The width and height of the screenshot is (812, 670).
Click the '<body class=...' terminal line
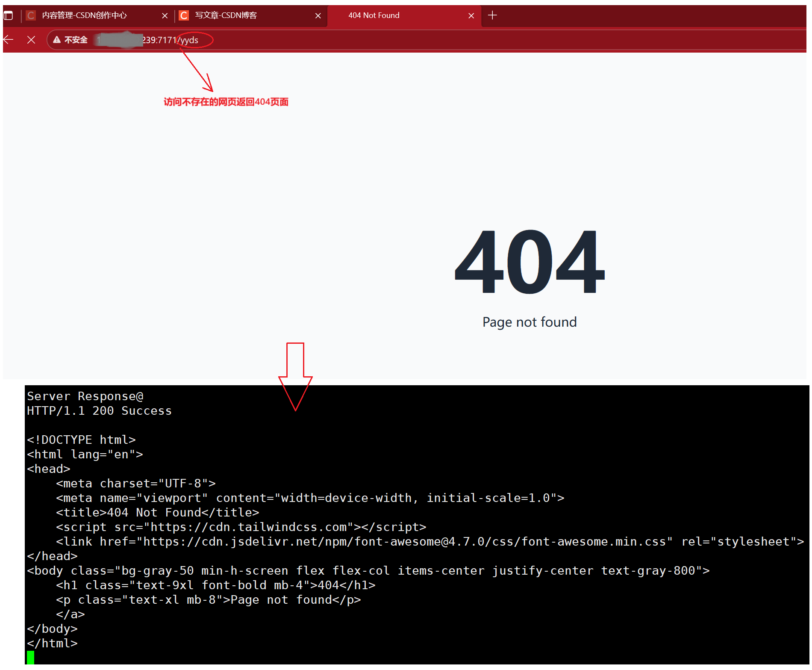[x=368, y=571]
